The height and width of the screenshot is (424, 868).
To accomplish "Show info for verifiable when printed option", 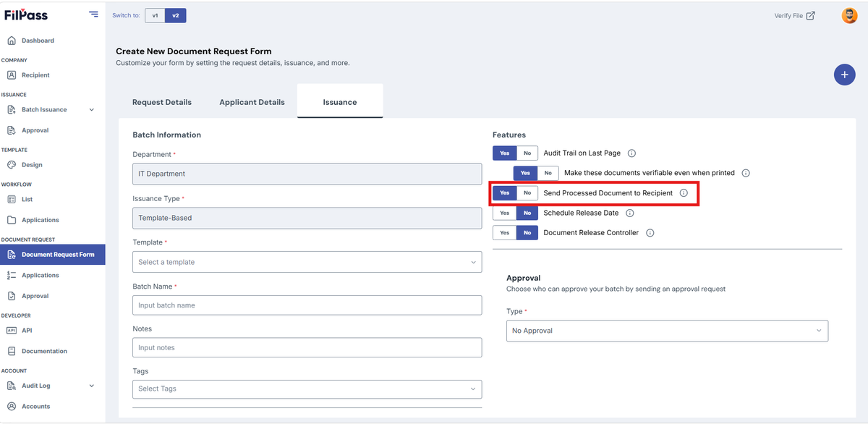I will click(746, 173).
